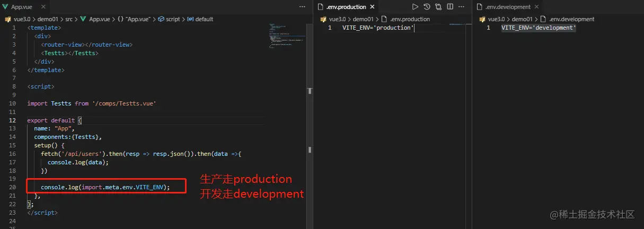Click line number 1 in .env.development
The width and height of the screenshot is (644, 229).
488,28
